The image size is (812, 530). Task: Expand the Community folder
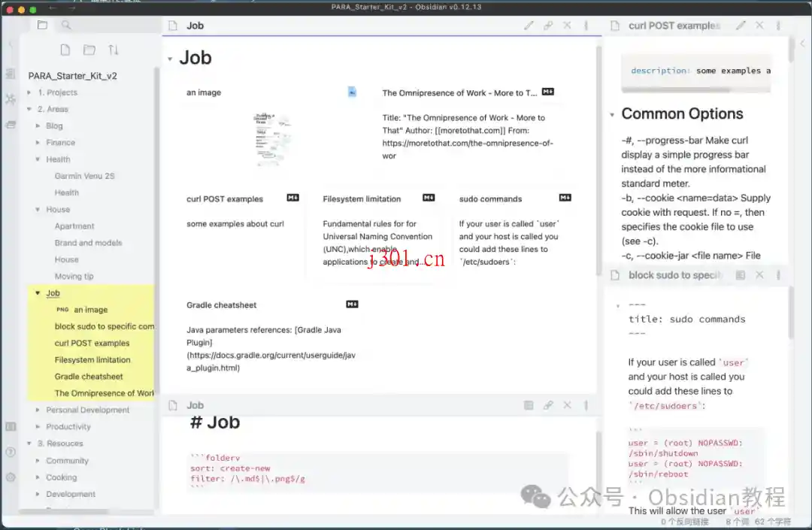click(38, 461)
